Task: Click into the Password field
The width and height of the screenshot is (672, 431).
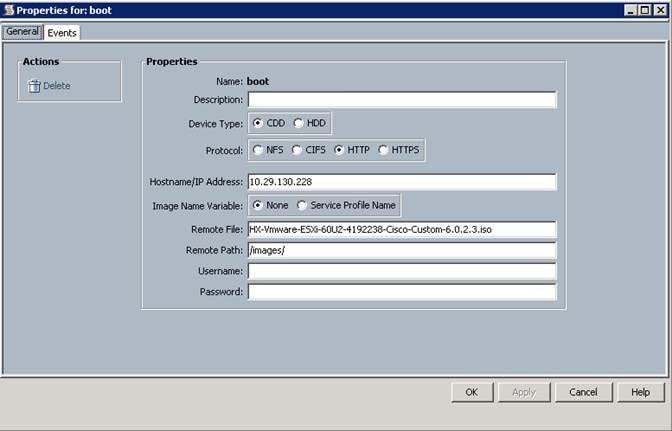Action: 402,292
